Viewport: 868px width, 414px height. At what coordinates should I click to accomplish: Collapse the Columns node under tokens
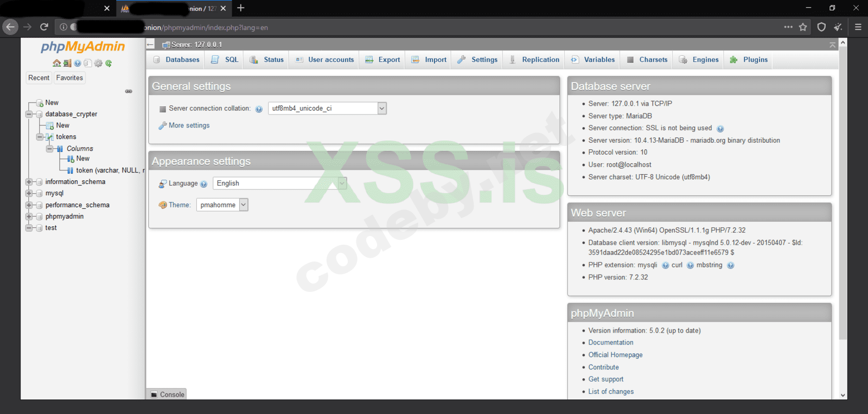pos(50,148)
